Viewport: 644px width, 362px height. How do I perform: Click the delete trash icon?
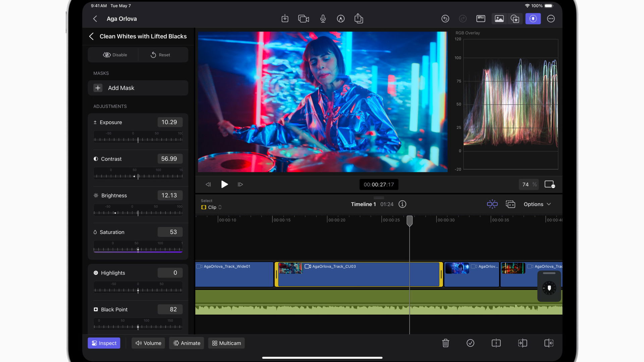pyautogui.click(x=445, y=343)
